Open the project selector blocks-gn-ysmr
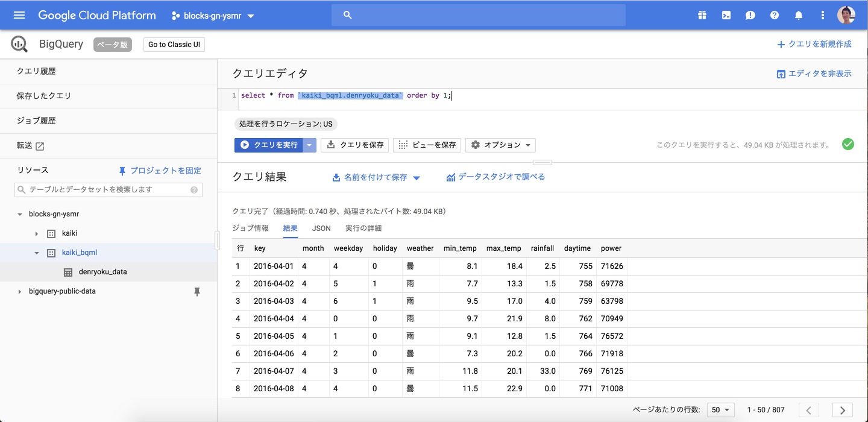The width and height of the screenshot is (868, 422). point(213,16)
